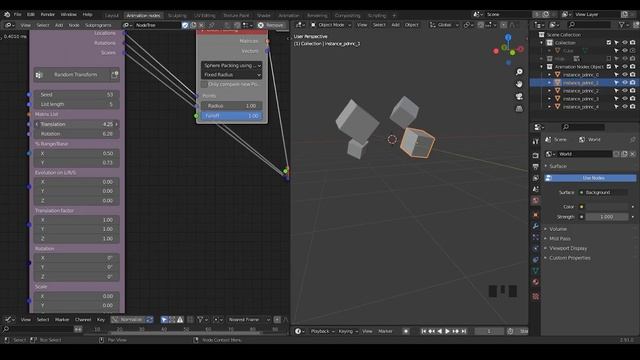640x360 pixels.
Task: Click the Use Nodes button
Action: (x=590, y=178)
